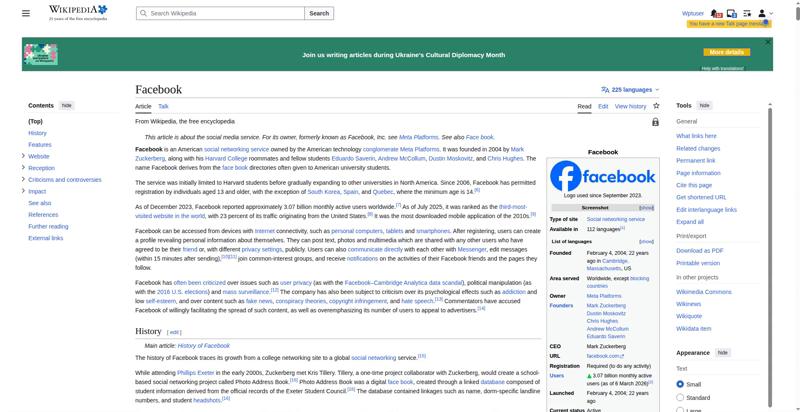Expand the Website section in contents
Screen dimensions: 800x412
[23, 156]
